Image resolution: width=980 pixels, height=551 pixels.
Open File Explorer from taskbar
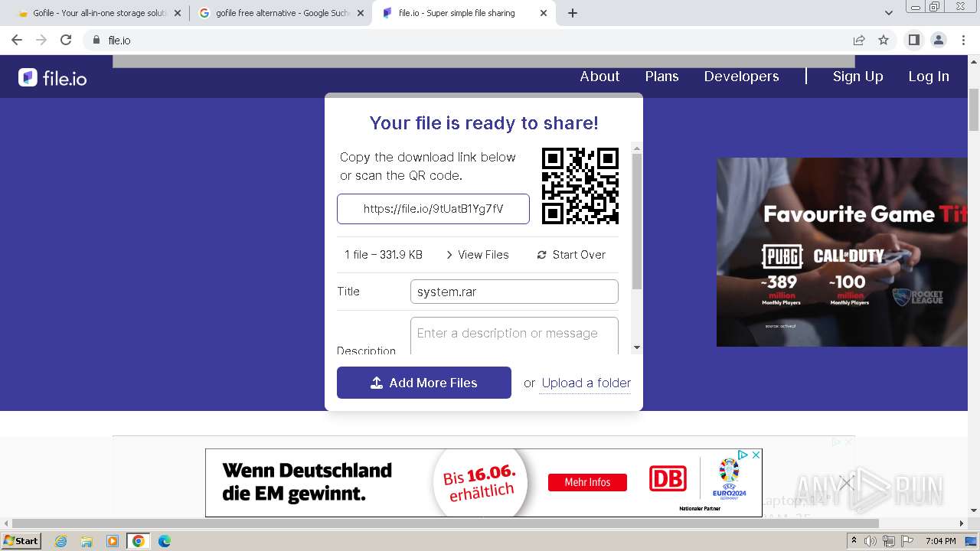pyautogui.click(x=87, y=541)
